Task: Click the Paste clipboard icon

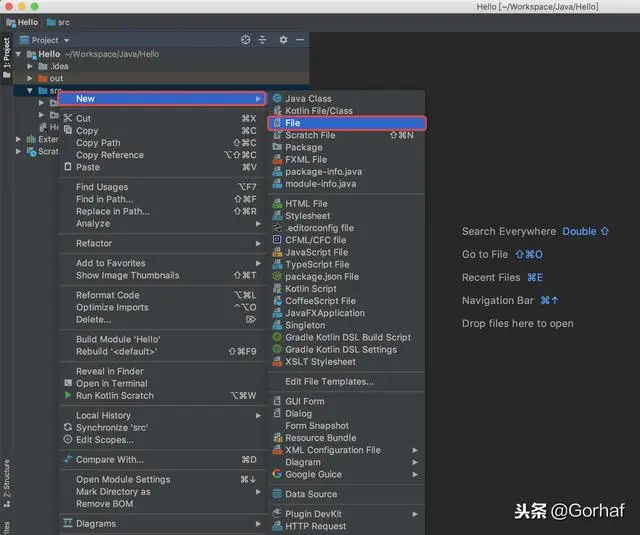Action: tap(68, 167)
